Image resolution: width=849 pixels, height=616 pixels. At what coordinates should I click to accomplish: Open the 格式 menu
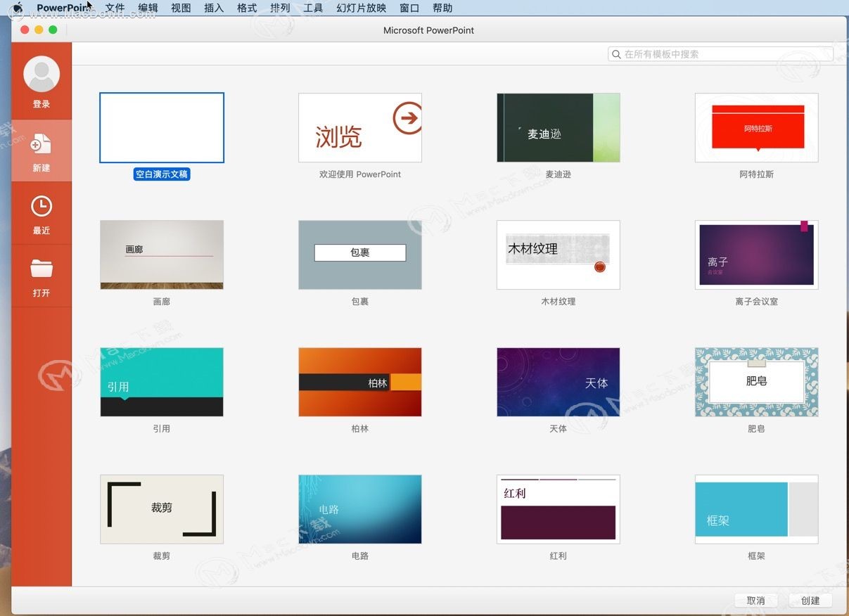pos(247,8)
